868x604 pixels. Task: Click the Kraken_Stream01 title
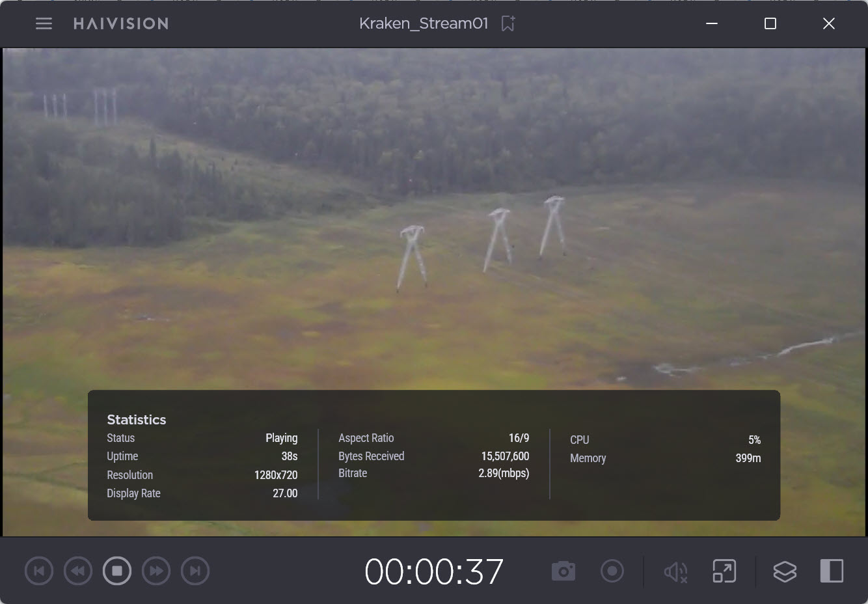424,23
